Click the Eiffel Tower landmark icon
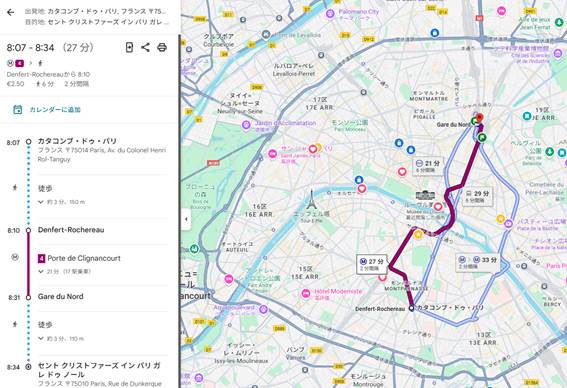This screenshot has width=567, height=388. (x=311, y=200)
